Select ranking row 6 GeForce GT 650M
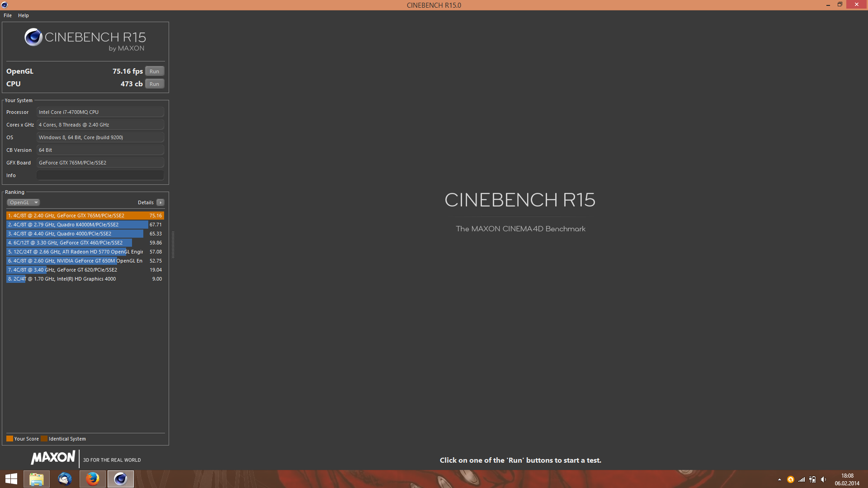 85,261
